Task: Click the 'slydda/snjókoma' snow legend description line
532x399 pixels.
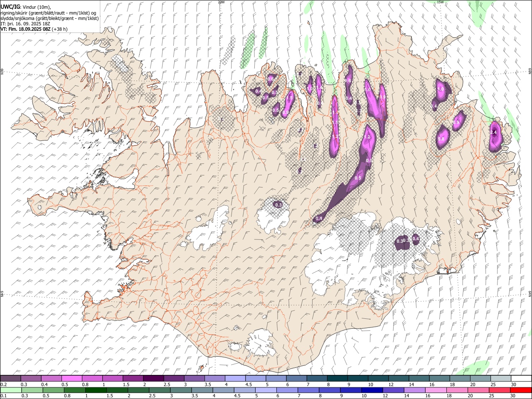Action: point(49,18)
